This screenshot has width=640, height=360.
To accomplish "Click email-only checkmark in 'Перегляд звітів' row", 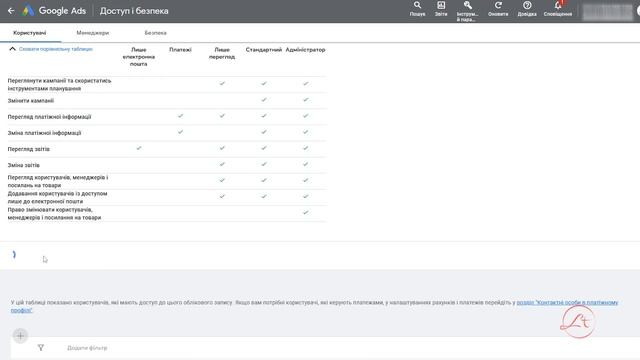I will coord(139,148).
